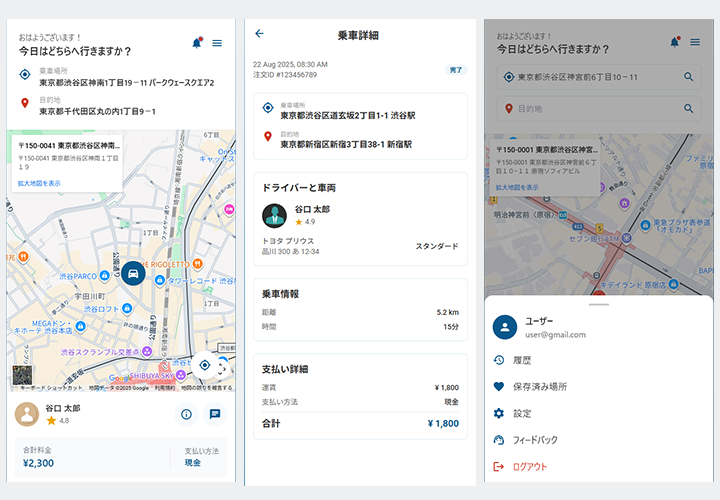Go back using arrow on 乗車詳細 header
The image size is (720, 500).
(260, 34)
